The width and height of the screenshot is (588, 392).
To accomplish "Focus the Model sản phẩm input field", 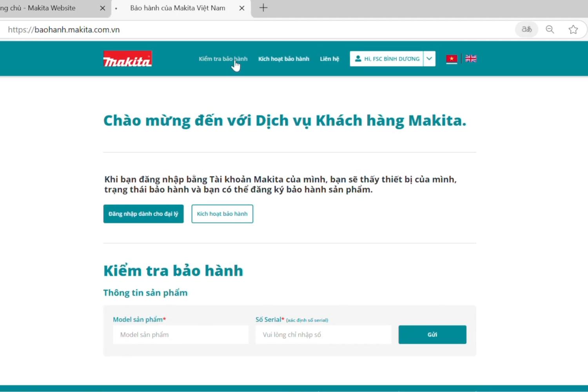I will click(181, 334).
